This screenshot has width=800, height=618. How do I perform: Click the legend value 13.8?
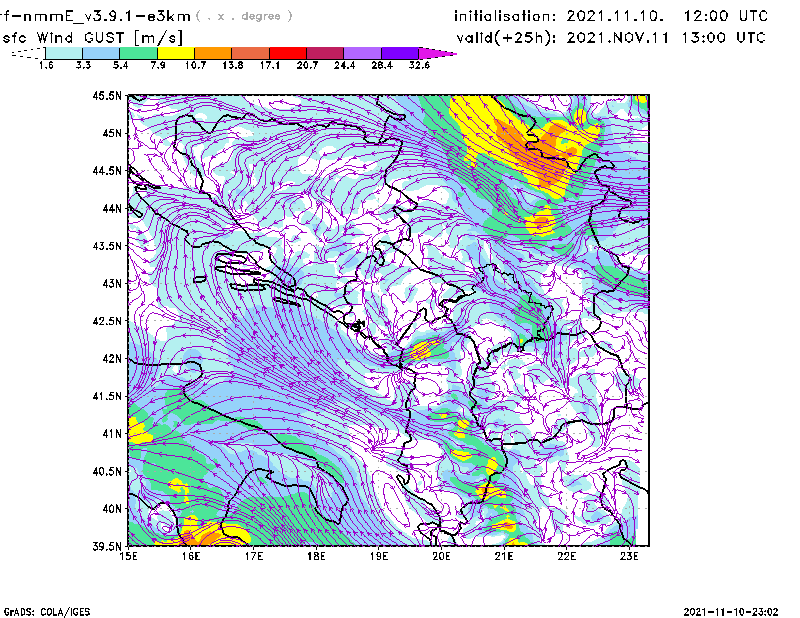coord(233,65)
